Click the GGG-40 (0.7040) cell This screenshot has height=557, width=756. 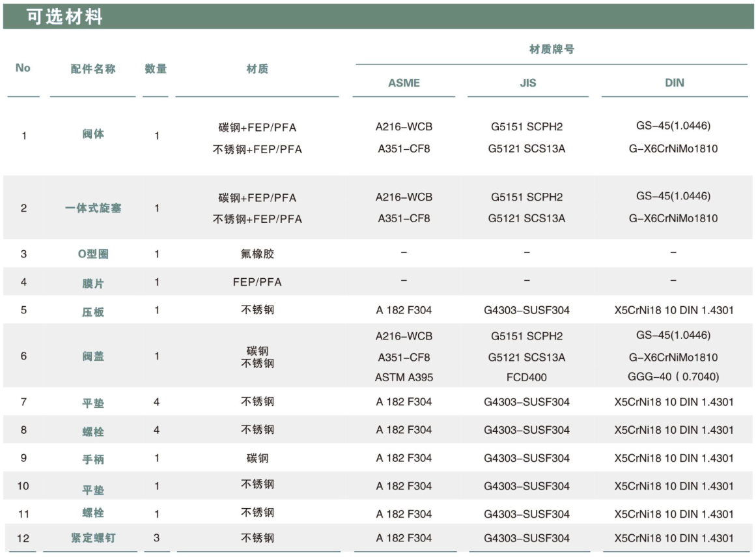pos(673,377)
